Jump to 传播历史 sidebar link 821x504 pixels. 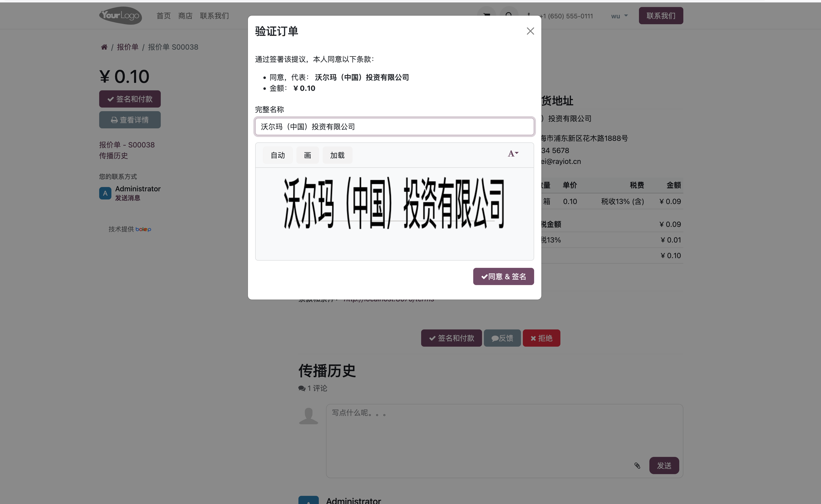113,156
